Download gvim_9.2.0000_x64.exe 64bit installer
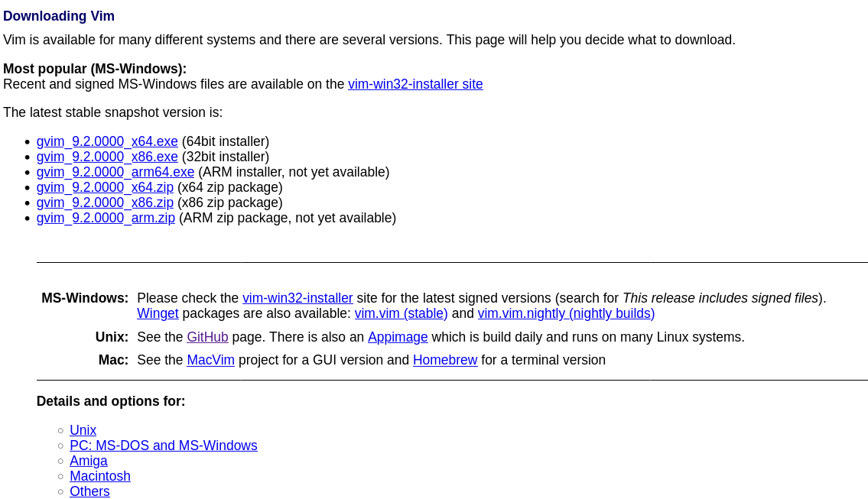The image size is (868, 499). click(107, 141)
